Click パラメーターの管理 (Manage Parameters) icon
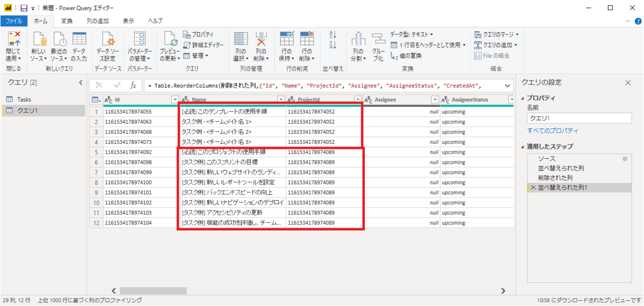The image size is (644, 306). (140, 39)
